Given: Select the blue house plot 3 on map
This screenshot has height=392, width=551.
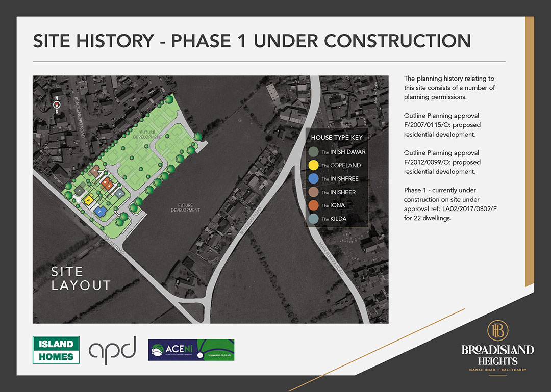Looking at the screenshot, I should [x=101, y=211].
